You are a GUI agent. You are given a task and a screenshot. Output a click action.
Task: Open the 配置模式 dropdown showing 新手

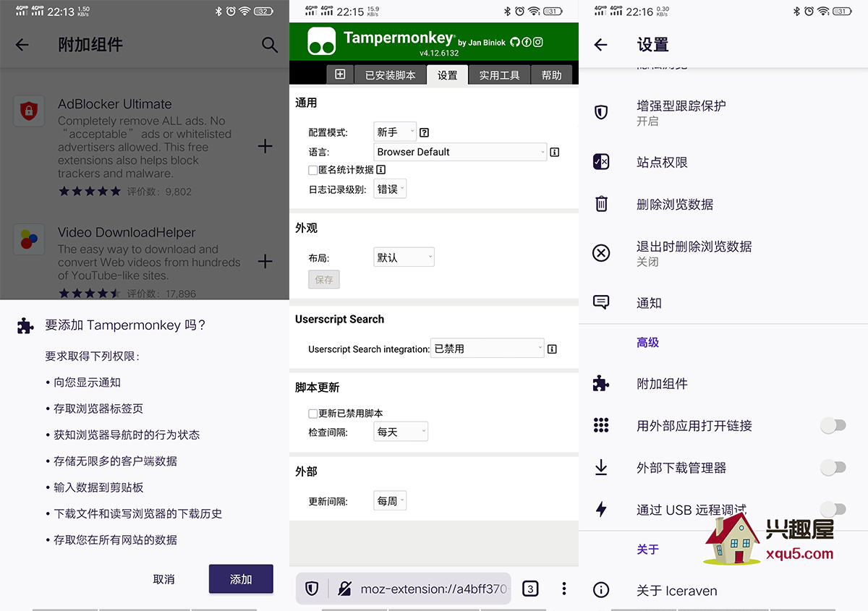[x=395, y=132]
